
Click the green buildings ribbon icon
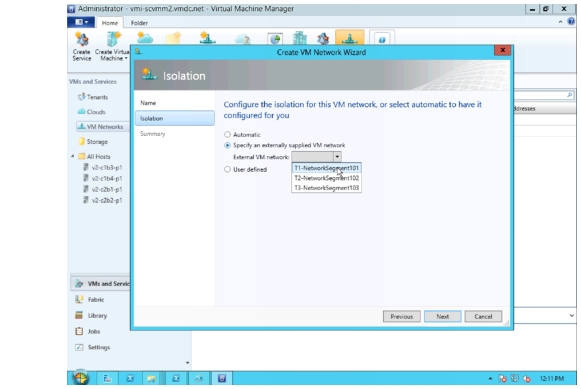[x=299, y=38]
